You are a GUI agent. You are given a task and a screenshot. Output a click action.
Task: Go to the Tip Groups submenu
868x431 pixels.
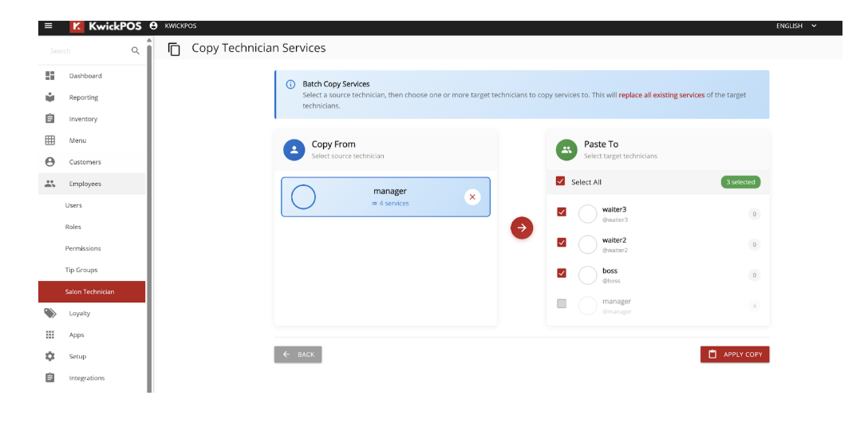point(92,271)
